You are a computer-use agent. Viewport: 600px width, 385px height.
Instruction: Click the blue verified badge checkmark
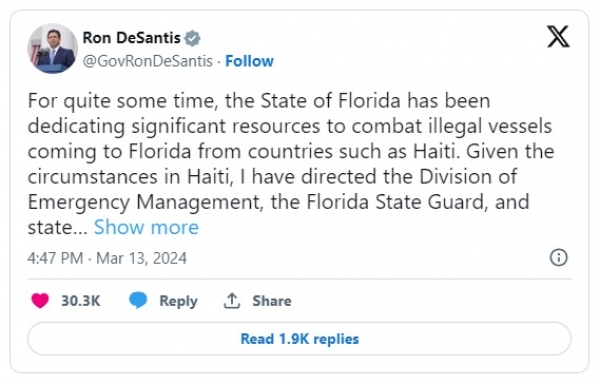(192, 38)
